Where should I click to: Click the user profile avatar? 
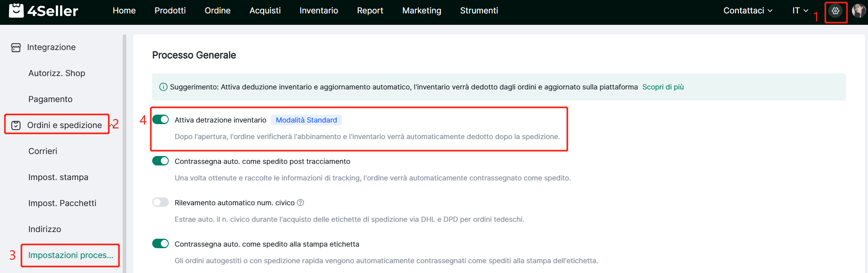[x=858, y=11]
